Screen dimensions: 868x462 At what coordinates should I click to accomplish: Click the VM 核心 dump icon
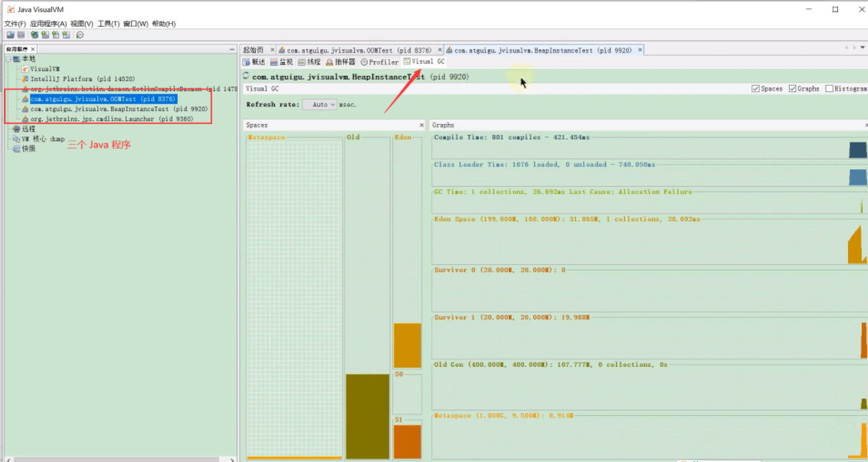17,139
